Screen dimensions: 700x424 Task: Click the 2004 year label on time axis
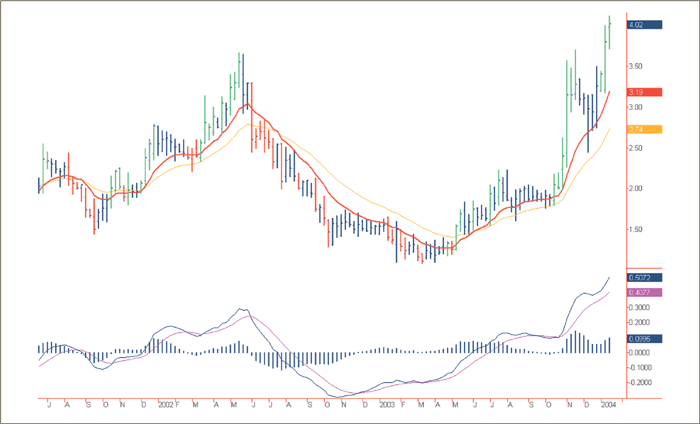coord(608,406)
